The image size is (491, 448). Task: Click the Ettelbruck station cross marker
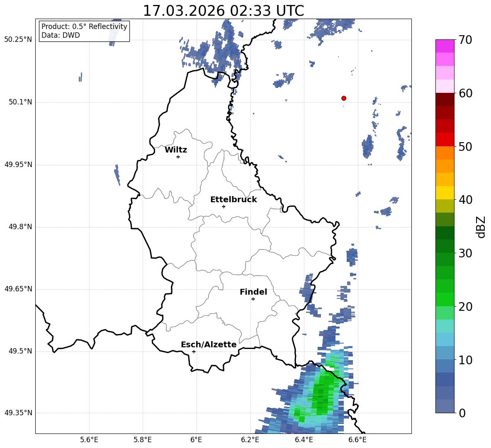tap(224, 206)
